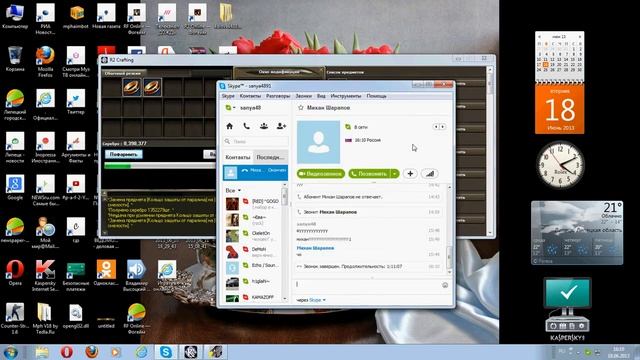640x360 pixels.
Task: Click second ring item in R2 Crafting grid
Action: point(151,87)
